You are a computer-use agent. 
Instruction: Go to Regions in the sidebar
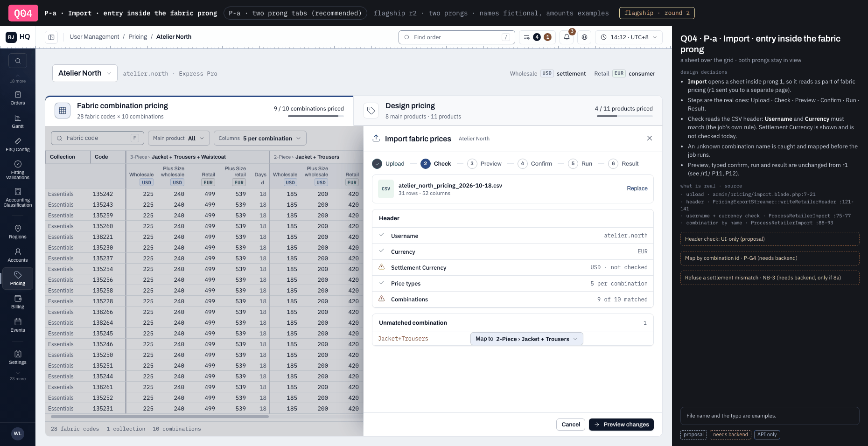(18, 232)
